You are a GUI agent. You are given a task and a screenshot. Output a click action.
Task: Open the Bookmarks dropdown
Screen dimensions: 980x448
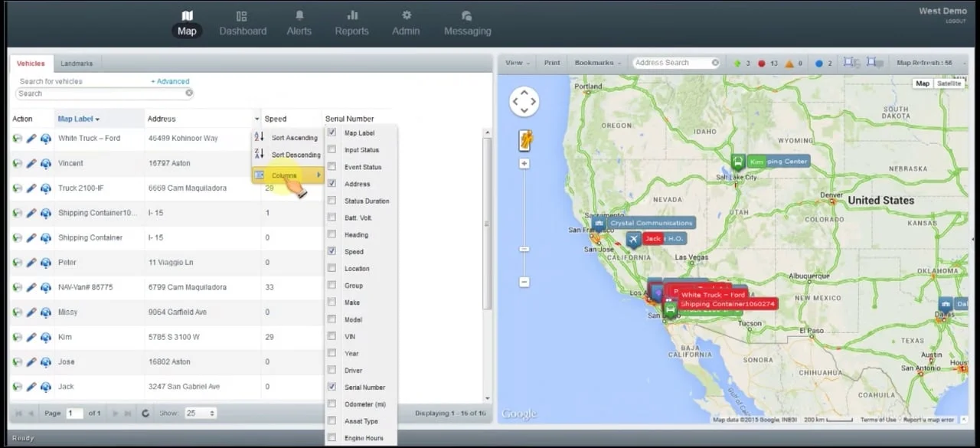click(x=597, y=63)
